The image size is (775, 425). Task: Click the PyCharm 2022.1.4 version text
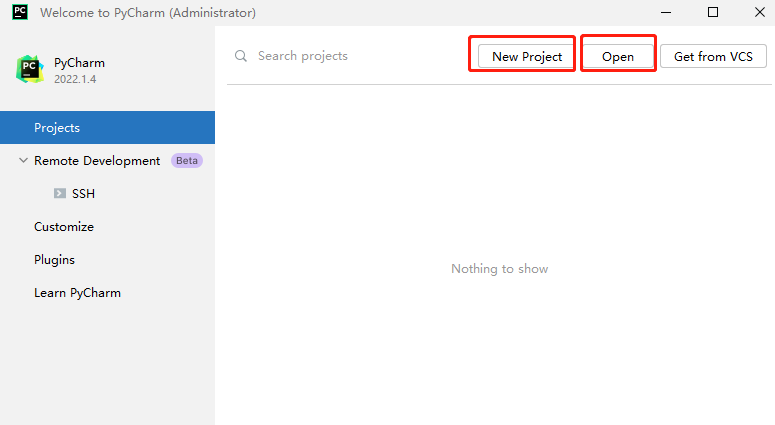[x=75, y=79]
